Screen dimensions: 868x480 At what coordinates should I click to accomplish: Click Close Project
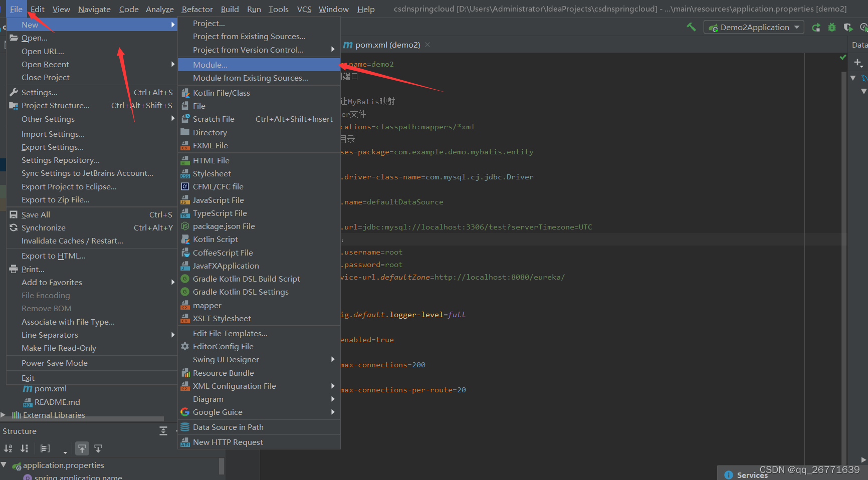[92, 77]
